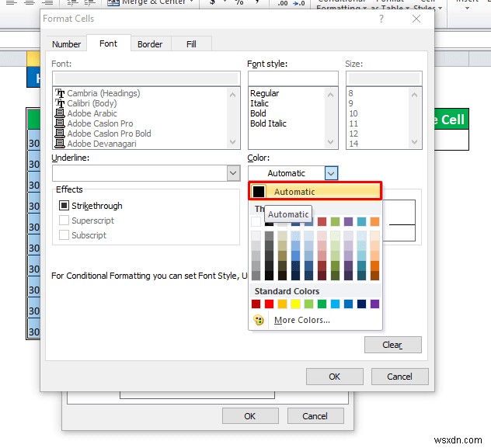Viewport: 491px width, 448px height.
Task: Select Bold Italic font style
Action: [268, 123]
